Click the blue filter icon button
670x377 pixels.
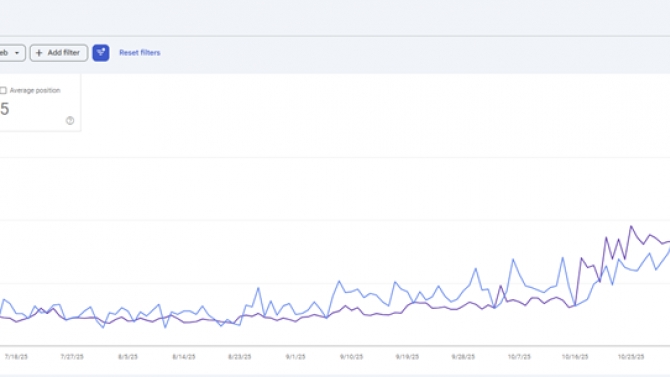[x=101, y=53]
